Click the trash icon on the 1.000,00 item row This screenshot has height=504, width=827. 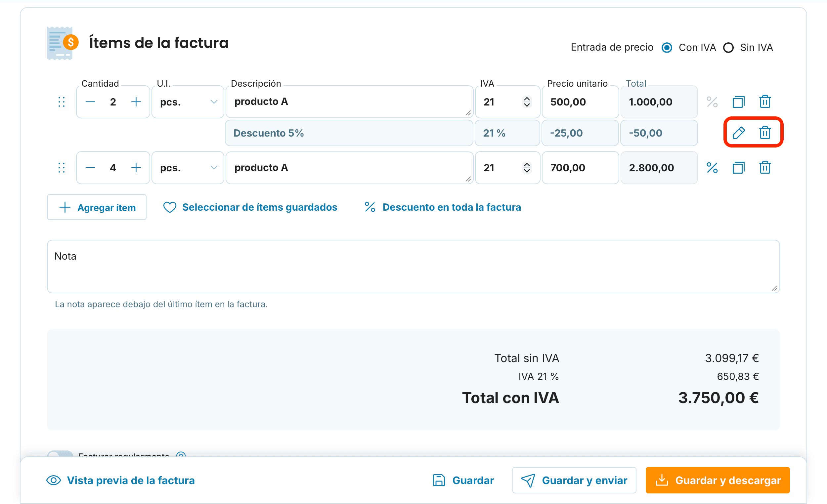pos(765,101)
